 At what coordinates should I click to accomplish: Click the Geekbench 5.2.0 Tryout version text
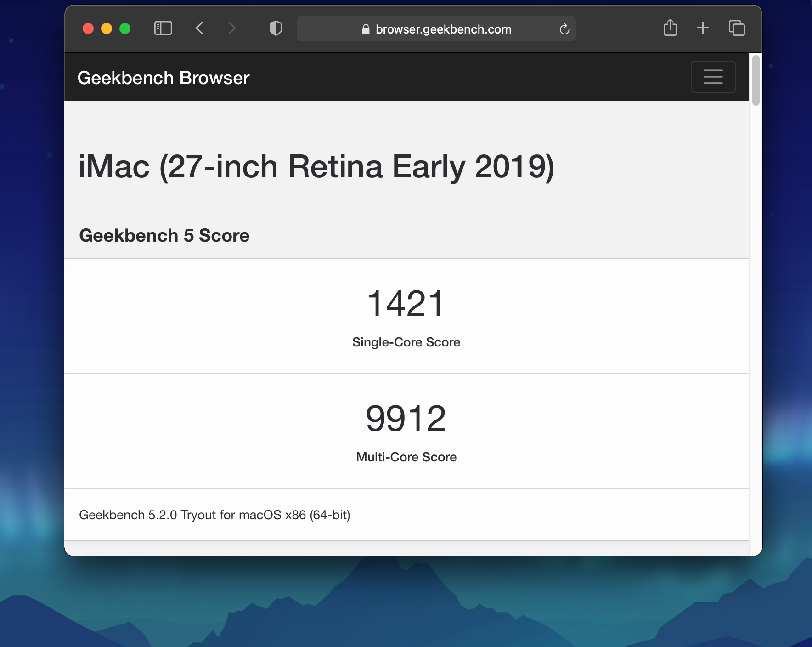pos(214,515)
